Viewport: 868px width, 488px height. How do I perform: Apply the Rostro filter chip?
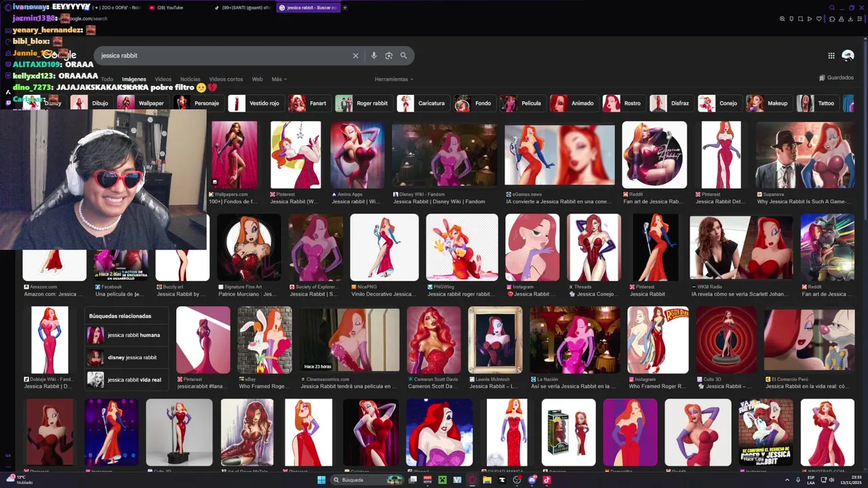tap(623, 103)
